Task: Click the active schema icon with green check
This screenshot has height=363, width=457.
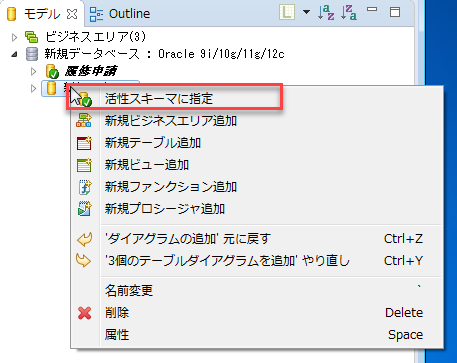Action: pyautogui.click(x=85, y=99)
